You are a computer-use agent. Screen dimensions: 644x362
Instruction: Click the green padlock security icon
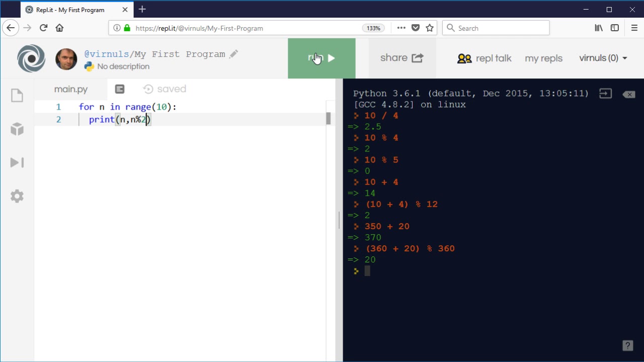(x=127, y=28)
